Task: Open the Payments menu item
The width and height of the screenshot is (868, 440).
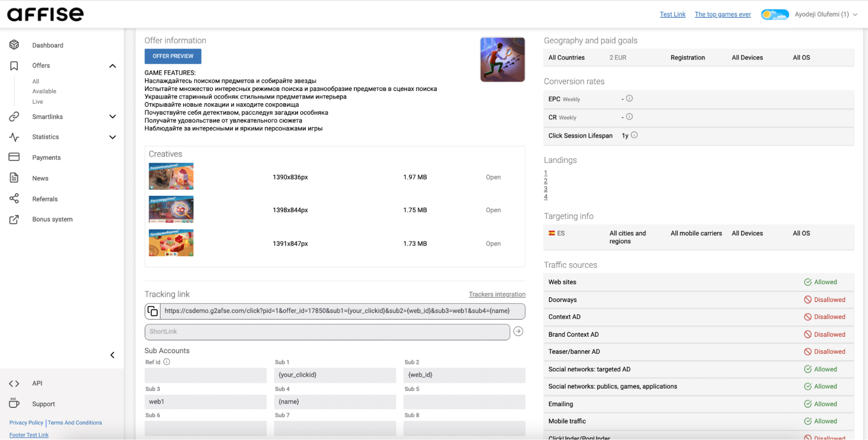Action: pos(46,158)
